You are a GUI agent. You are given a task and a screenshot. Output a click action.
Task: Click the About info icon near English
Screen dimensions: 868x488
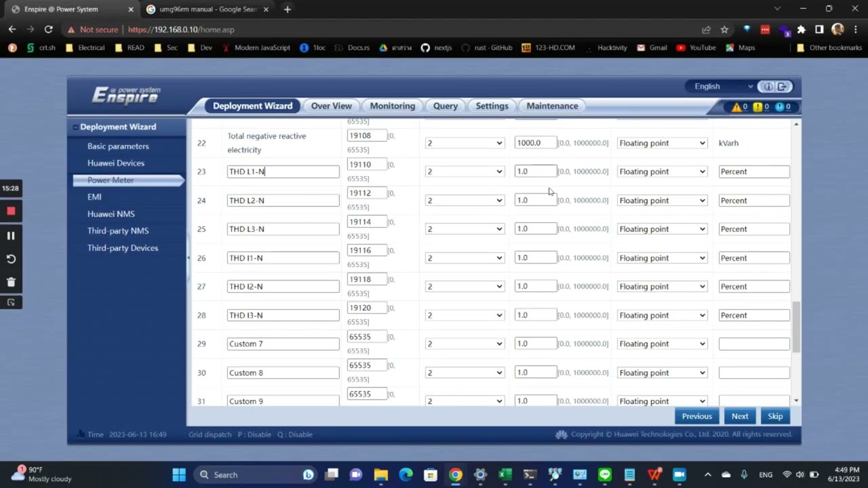pyautogui.click(x=768, y=87)
